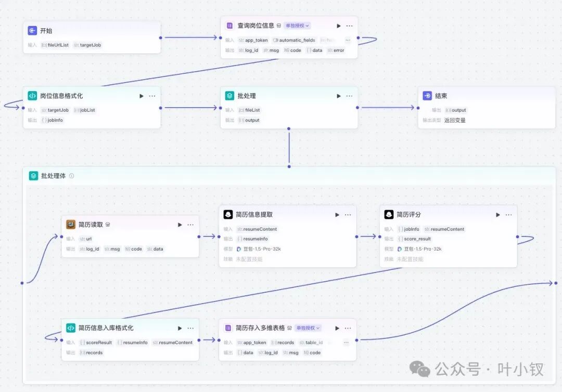This screenshot has height=392, width=562.
Task: Open more options for 简历读取
Action: coord(190,225)
